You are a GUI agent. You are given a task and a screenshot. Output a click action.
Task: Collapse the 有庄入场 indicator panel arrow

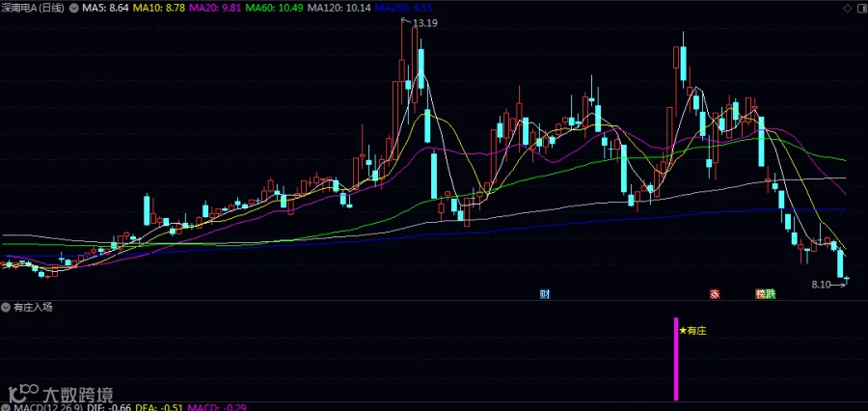click(6, 307)
